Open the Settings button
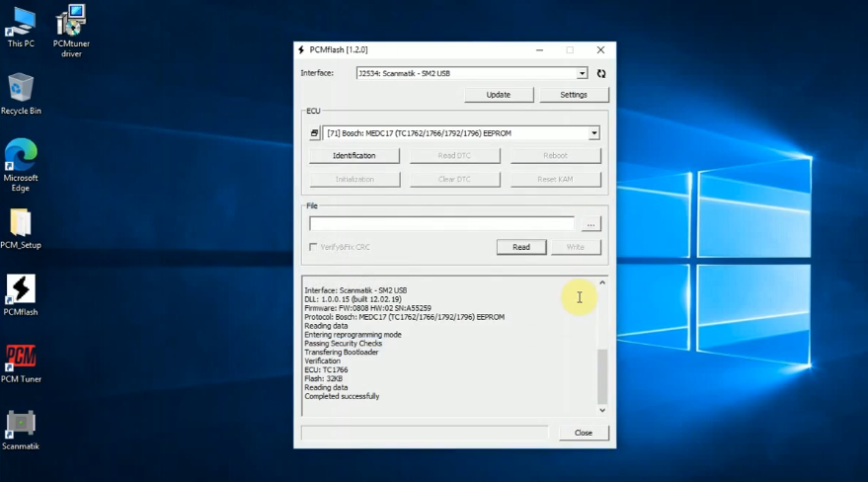Screen dimensions: 868x482 click(574, 95)
